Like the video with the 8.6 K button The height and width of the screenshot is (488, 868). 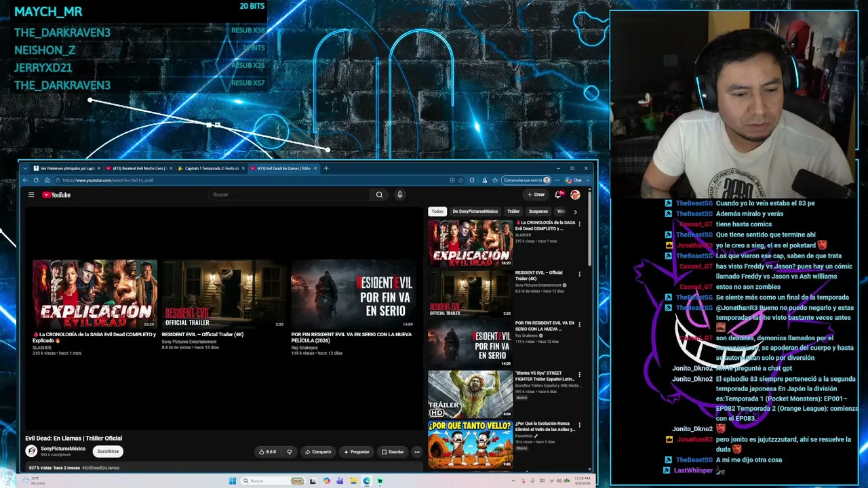coord(269,451)
